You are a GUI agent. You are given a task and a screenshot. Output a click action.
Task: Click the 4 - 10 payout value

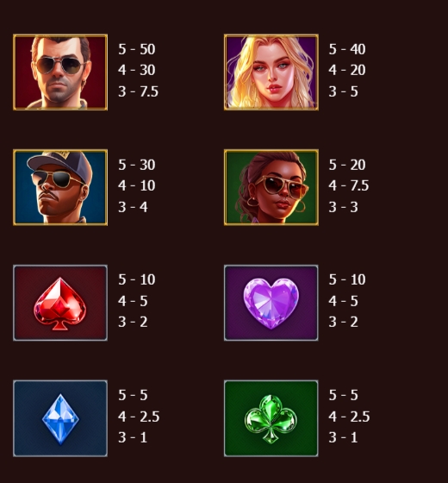pos(137,185)
